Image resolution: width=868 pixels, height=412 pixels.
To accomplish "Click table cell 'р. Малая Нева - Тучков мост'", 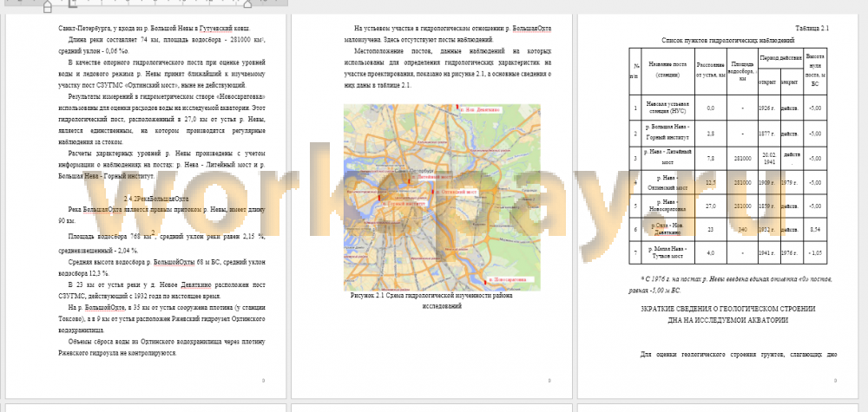I will [667, 252].
